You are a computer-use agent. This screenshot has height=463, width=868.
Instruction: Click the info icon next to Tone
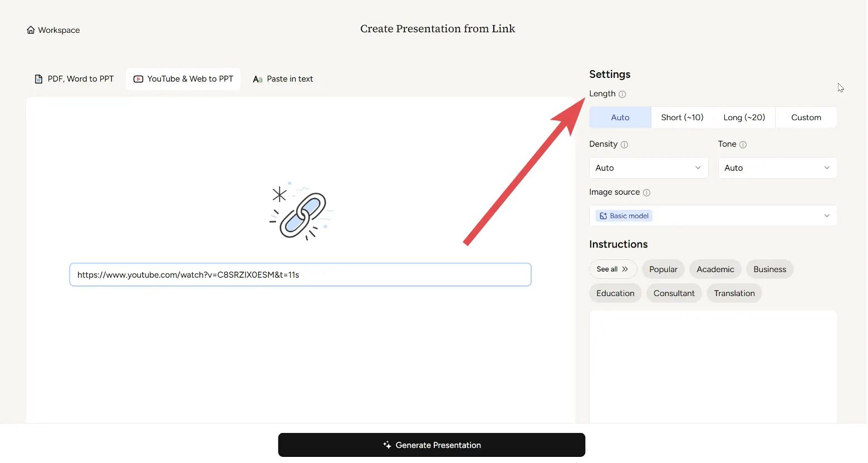(x=743, y=145)
